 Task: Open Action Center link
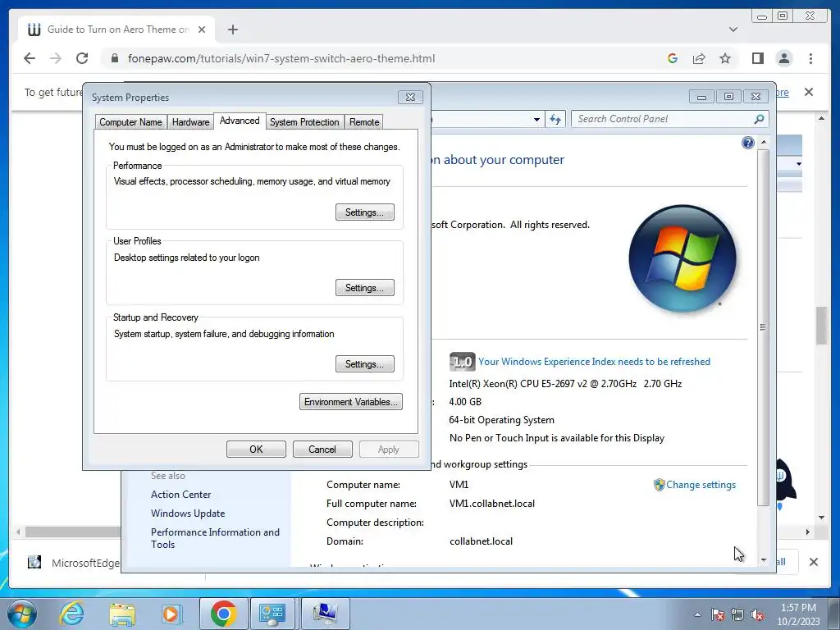(180, 495)
